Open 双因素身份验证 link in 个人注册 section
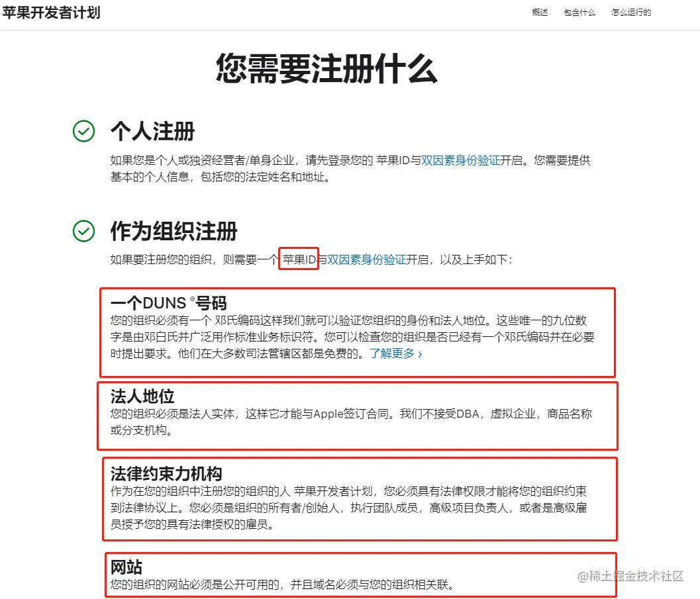This screenshot has height=599, width=700. [x=461, y=161]
